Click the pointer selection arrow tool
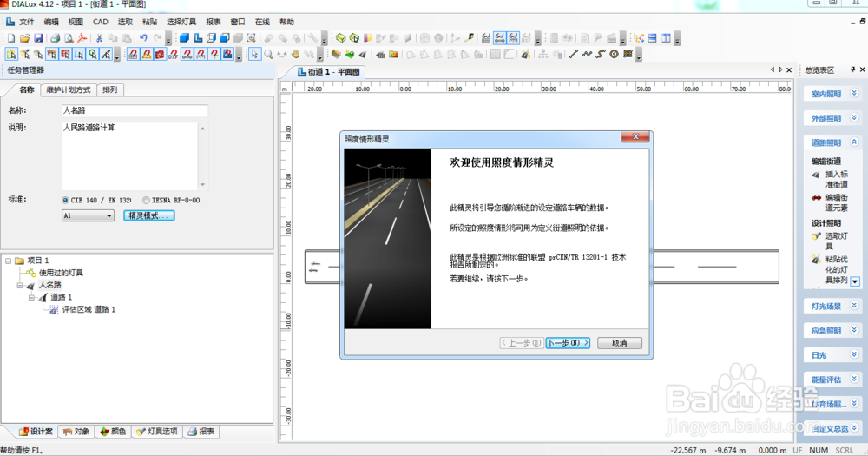 254,54
